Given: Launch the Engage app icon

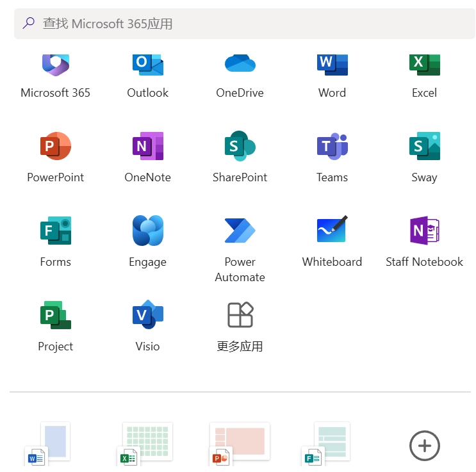Looking at the screenshot, I should (x=148, y=231).
